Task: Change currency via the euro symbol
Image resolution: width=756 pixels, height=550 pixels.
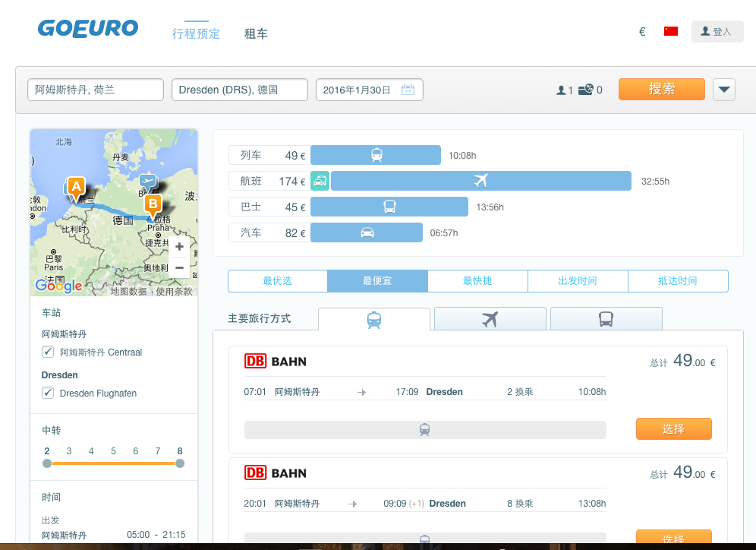Action: coord(642,32)
